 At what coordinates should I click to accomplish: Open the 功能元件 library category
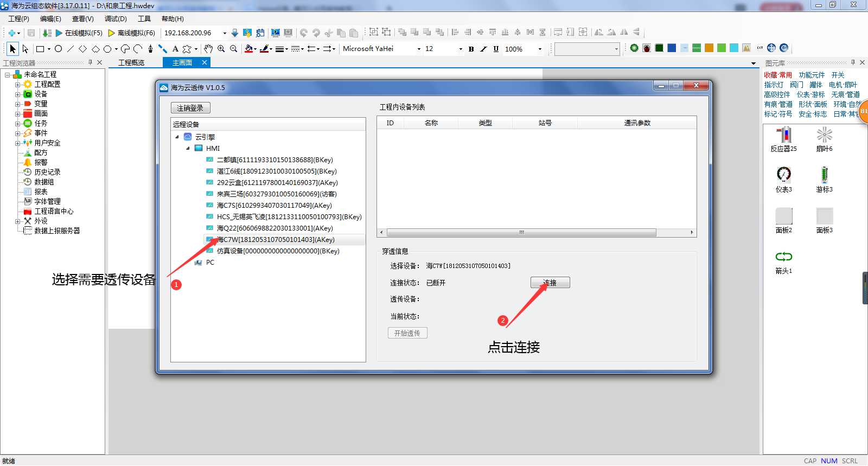pos(812,75)
